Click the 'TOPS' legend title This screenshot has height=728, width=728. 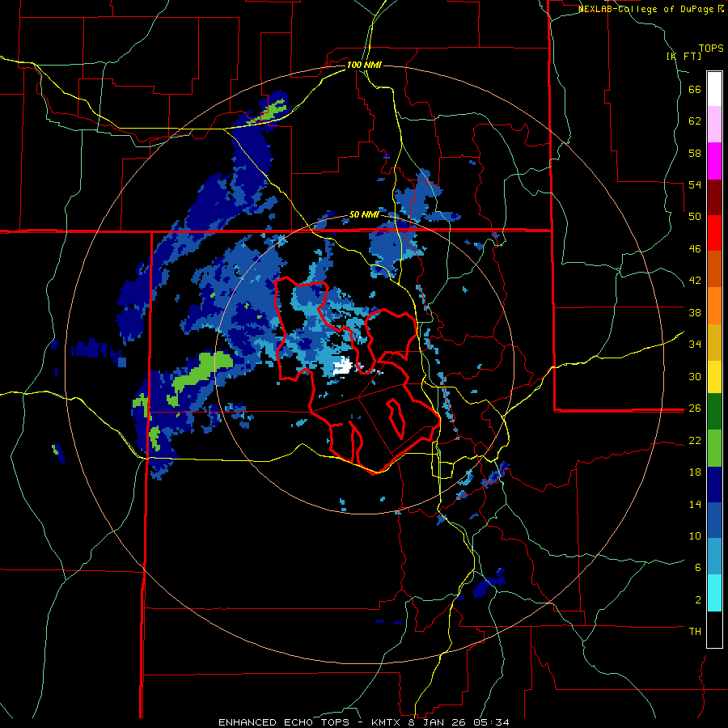click(711, 48)
